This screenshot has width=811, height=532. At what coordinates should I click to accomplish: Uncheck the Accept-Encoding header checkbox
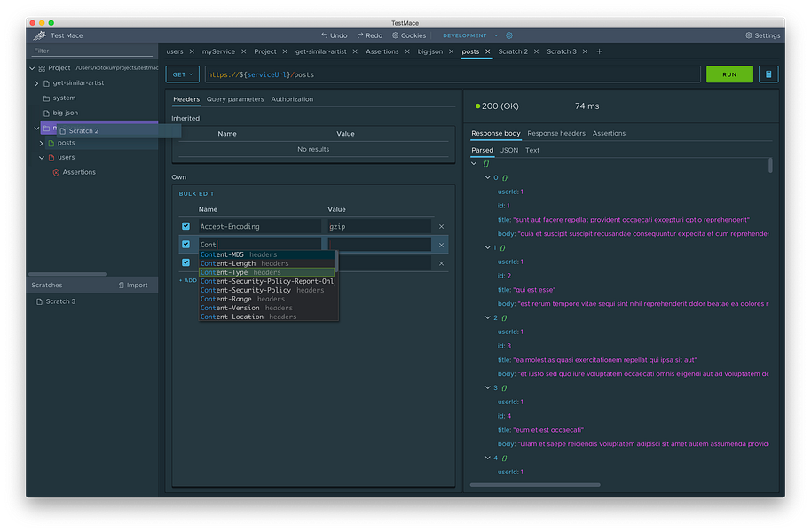pos(185,226)
